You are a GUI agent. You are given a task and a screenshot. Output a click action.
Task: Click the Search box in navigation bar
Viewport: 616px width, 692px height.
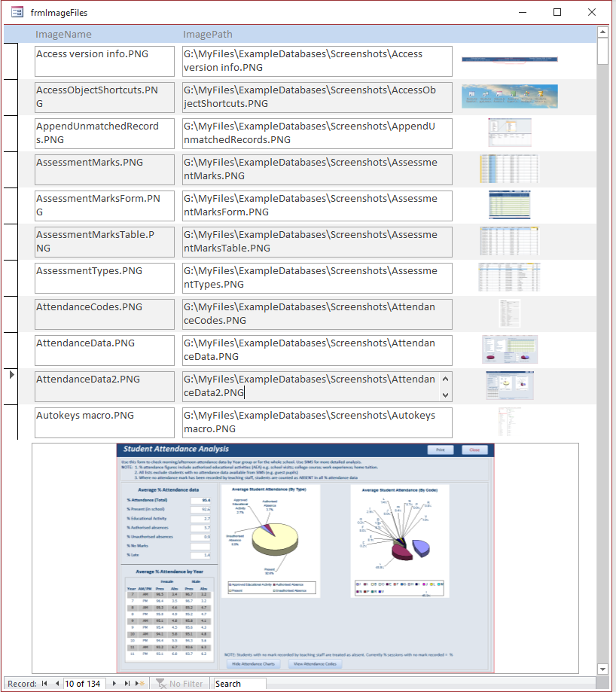point(238,683)
